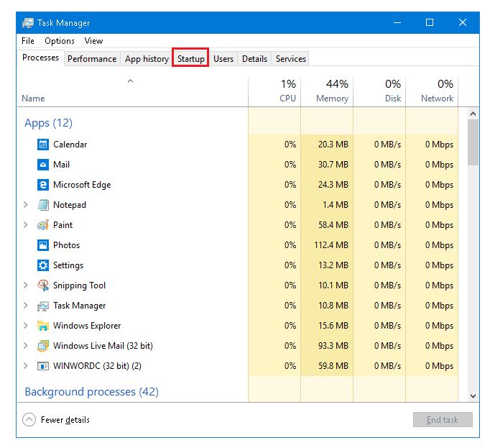The width and height of the screenshot is (490, 448).
Task: Sort by the CPU column header
Action: [x=274, y=91]
